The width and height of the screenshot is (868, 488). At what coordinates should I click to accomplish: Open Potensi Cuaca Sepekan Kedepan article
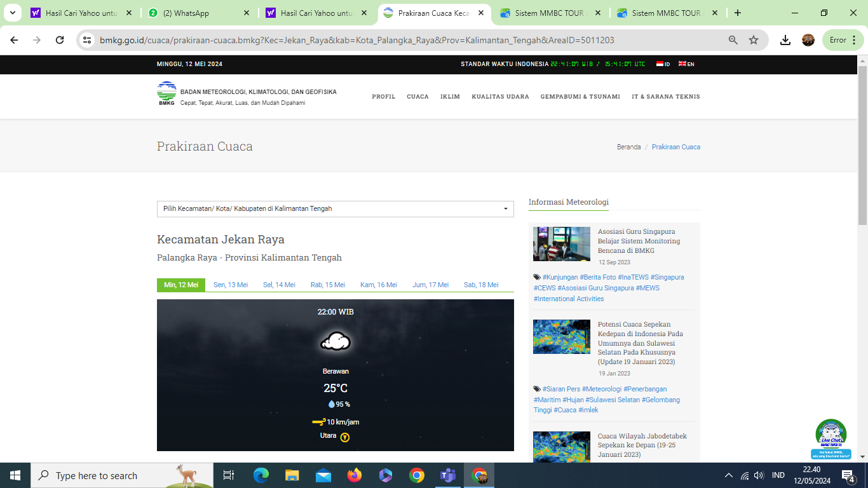click(x=641, y=343)
